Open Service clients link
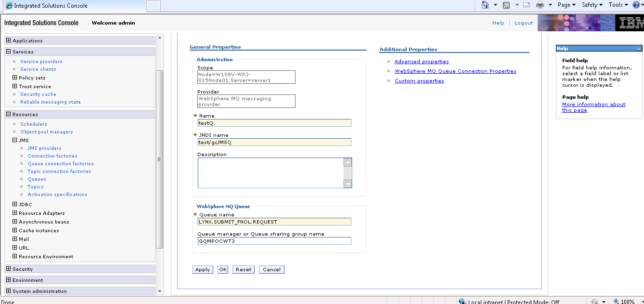Viewport: 644px width, 304px height. point(38,69)
